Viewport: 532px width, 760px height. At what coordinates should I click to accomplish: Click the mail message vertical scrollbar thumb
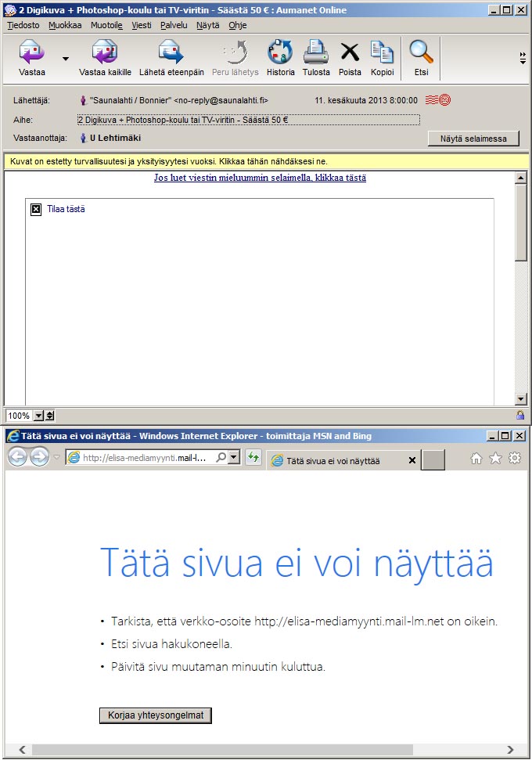[x=521, y=222]
